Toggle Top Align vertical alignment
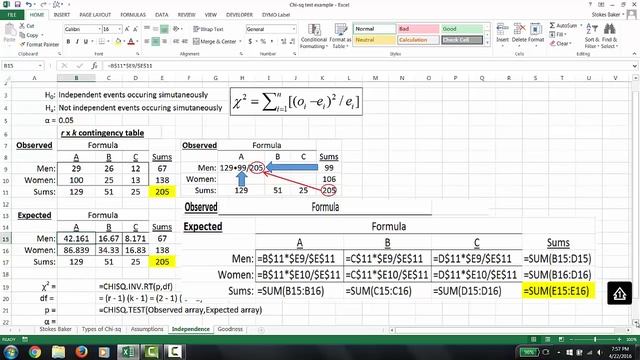Image resolution: width=640 pixels, height=360 pixels. (x=147, y=29)
